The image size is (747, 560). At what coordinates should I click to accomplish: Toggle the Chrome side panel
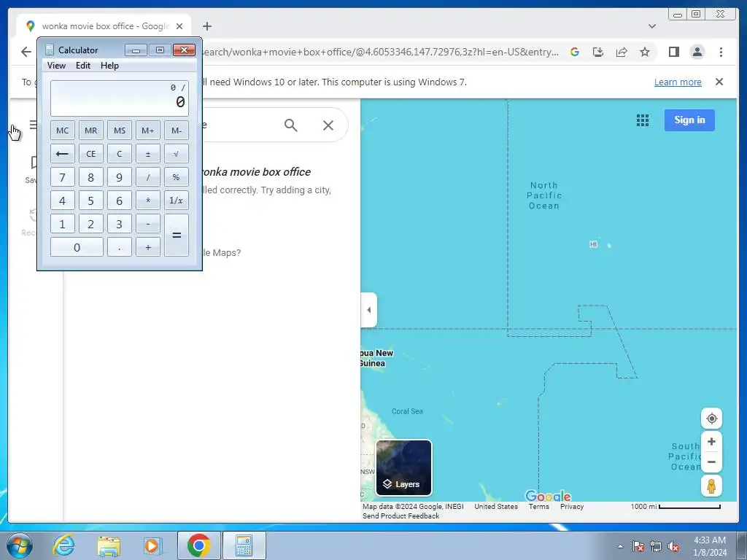(673, 52)
